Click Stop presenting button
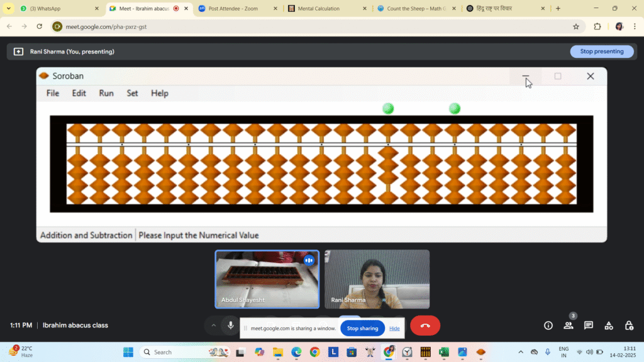 [601, 52]
